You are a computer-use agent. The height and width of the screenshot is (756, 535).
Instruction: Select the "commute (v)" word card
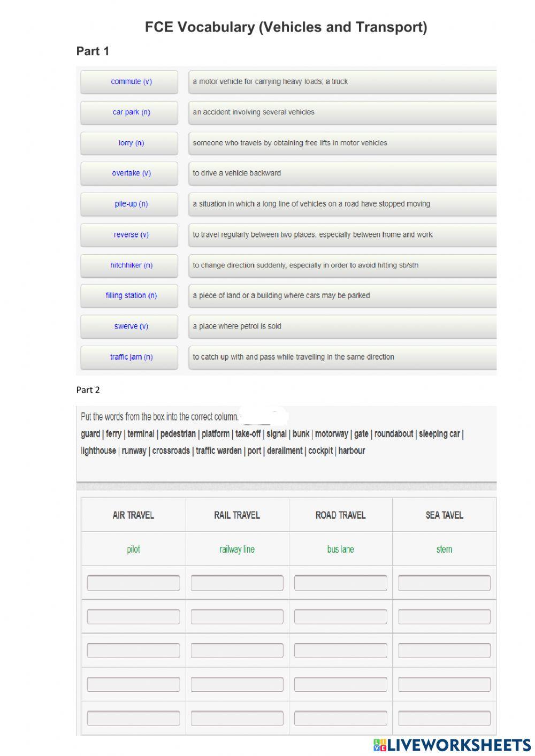(x=129, y=82)
